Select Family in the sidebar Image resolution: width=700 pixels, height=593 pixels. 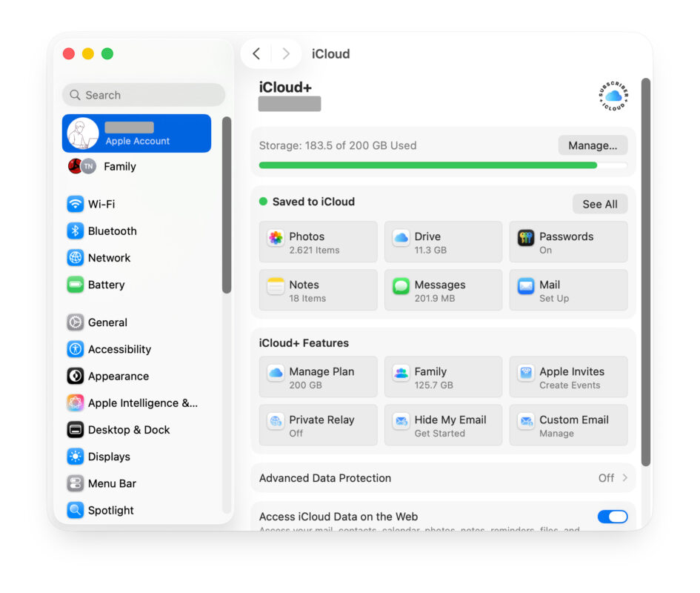119,167
